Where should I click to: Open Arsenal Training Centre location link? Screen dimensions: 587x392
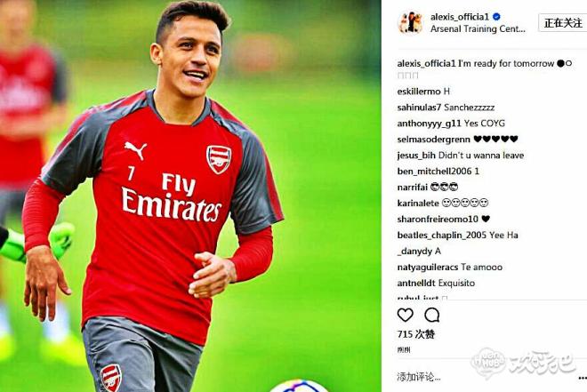point(478,29)
